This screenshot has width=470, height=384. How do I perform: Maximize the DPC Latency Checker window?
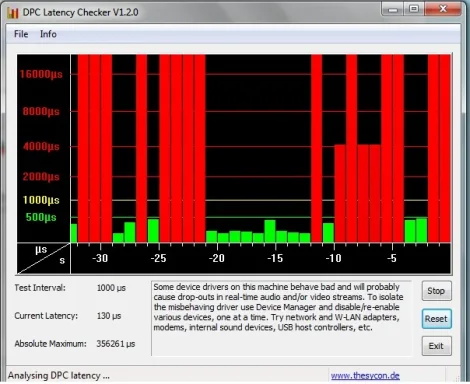(x=414, y=9)
